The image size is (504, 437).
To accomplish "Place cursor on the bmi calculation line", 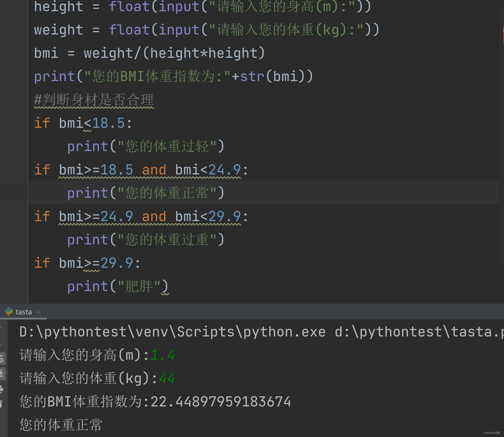I will (x=149, y=53).
